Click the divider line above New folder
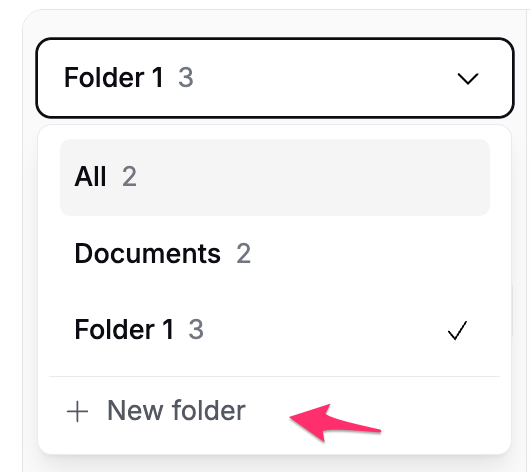 (x=274, y=376)
